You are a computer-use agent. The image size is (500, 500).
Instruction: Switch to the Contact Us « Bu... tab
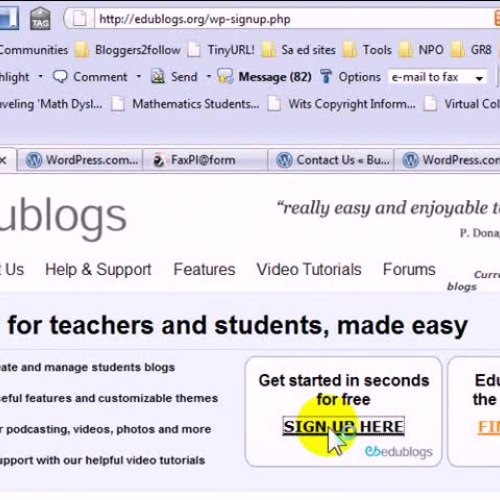tap(331, 160)
